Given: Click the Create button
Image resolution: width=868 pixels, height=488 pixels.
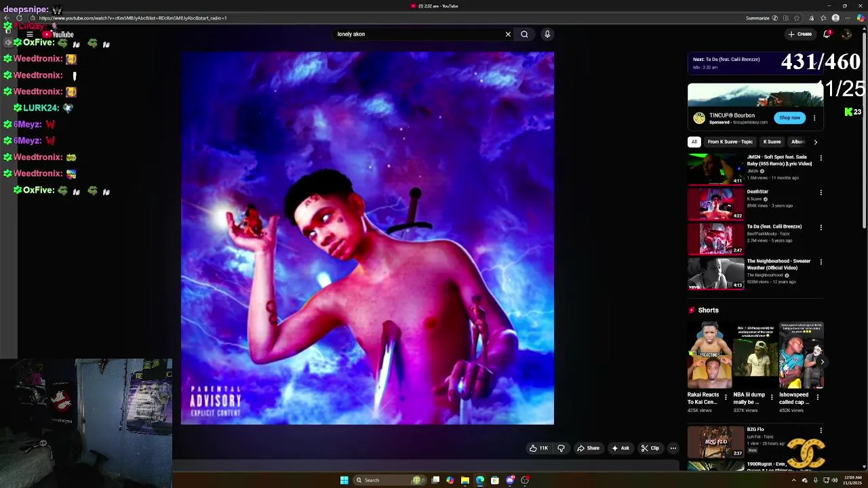Looking at the screenshot, I should [800, 34].
